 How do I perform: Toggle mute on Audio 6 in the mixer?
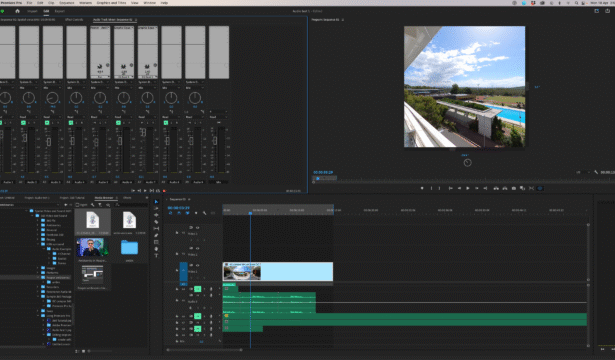click(118, 123)
